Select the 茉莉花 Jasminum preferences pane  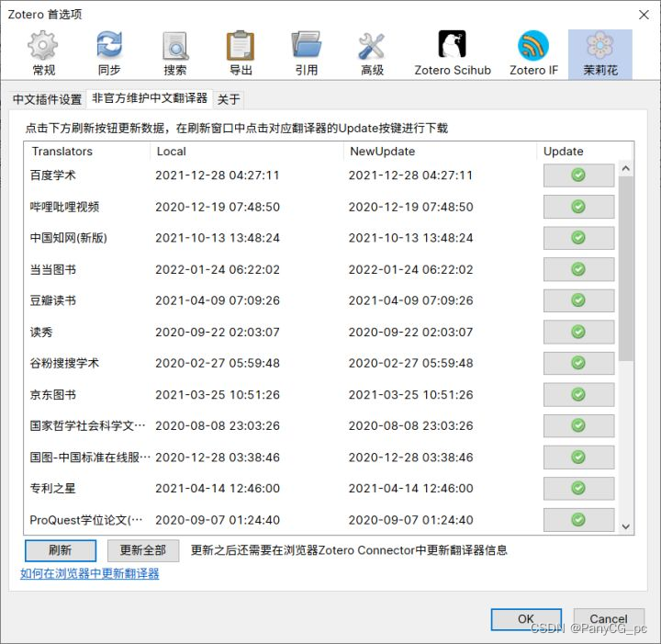point(599,53)
